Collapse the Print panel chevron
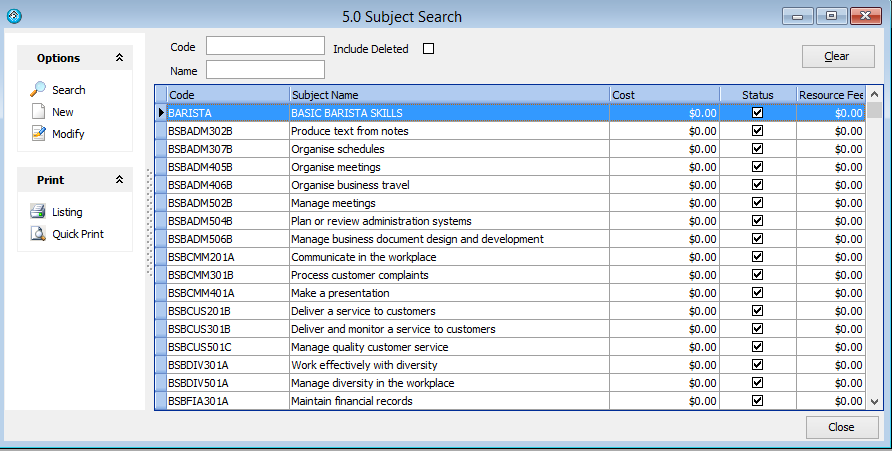This screenshot has height=451, width=892. [x=119, y=180]
